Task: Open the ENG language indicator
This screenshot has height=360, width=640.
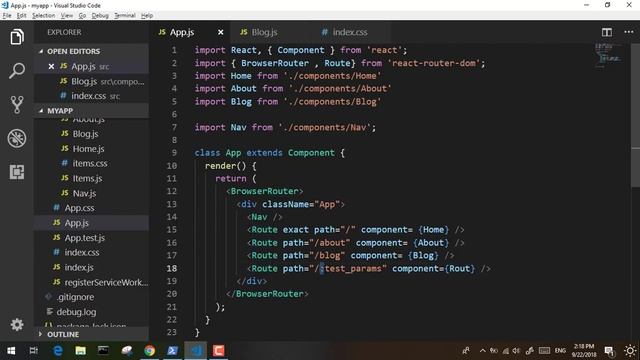Action: 560,351
